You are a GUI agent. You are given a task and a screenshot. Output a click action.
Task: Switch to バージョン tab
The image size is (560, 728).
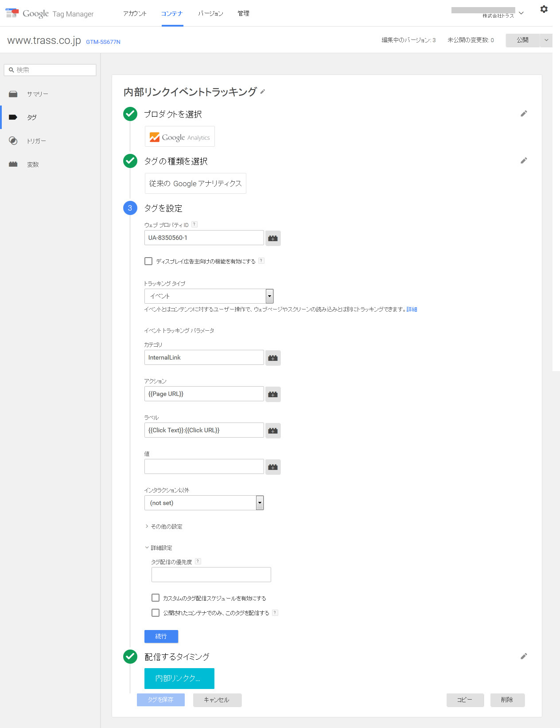coord(211,14)
